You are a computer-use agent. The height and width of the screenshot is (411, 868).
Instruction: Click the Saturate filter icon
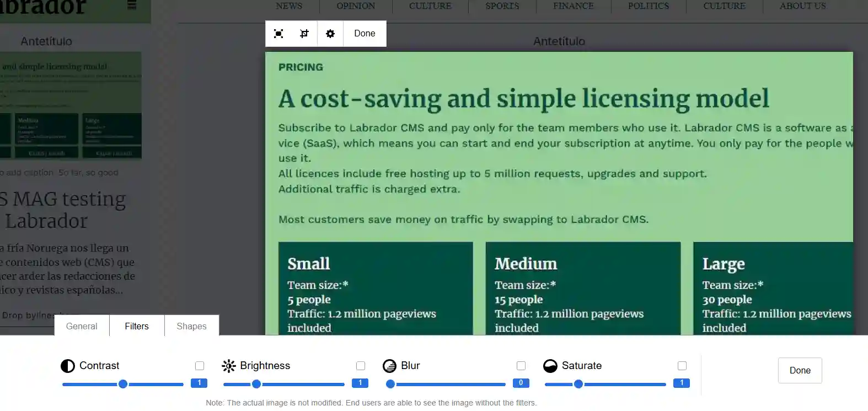(550, 366)
